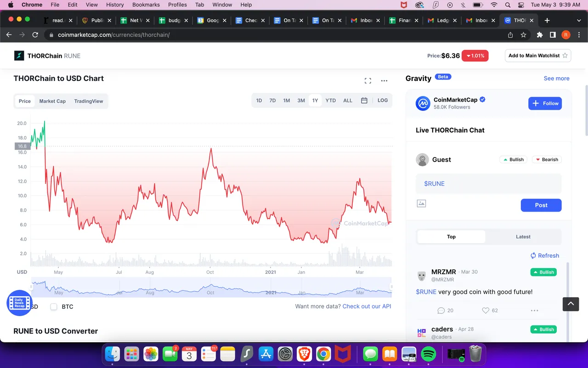The height and width of the screenshot is (368, 588).
Task: Select the 7D chart range
Action: (272, 100)
